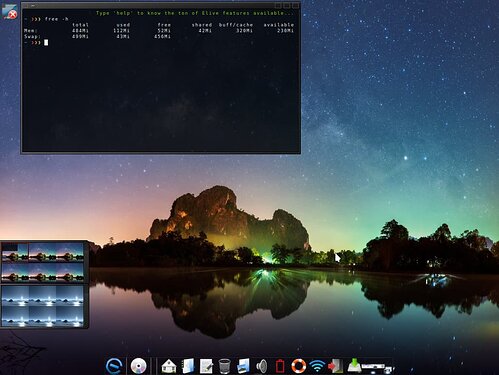Image resolution: width=499 pixels, height=375 pixels.
Task: Launch the CD/DVD disc icon in dock
Action: click(138, 366)
